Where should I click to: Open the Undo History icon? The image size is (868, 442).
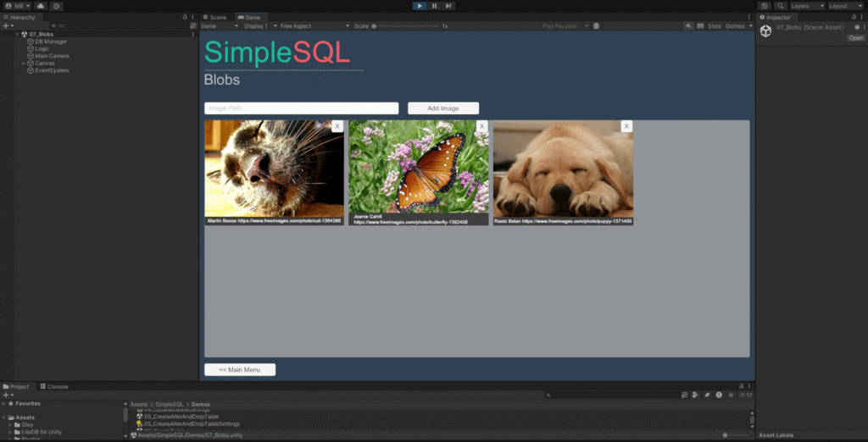click(x=765, y=6)
